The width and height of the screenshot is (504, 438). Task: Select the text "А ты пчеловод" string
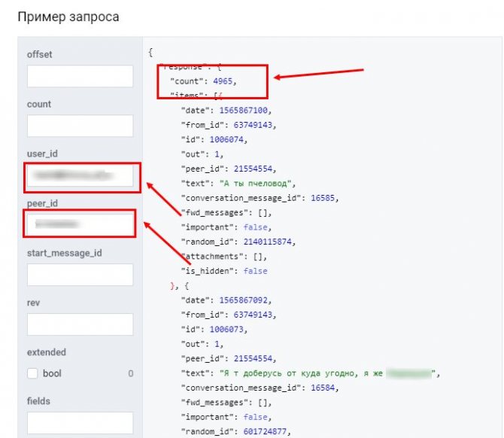click(x=255, y=184)
